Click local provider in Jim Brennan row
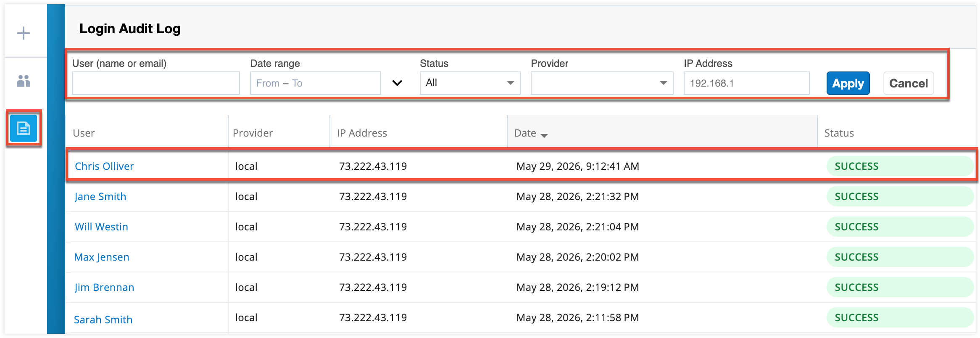This screenshot has height=338, width=980. (x=246, y=287)
